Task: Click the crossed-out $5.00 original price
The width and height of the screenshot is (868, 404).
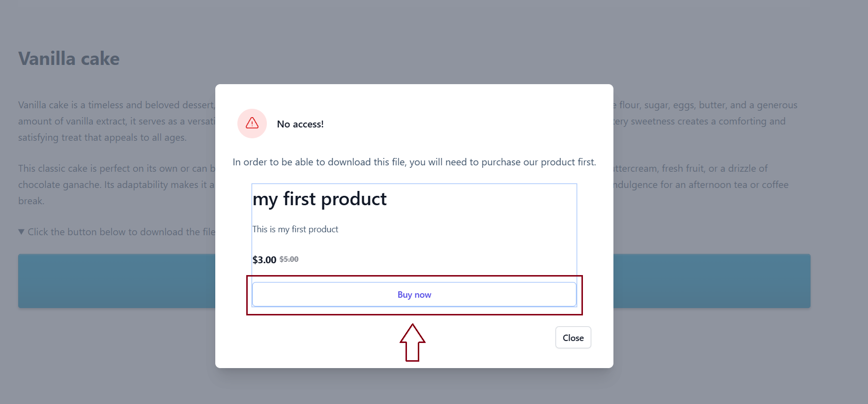Action: 289,259
